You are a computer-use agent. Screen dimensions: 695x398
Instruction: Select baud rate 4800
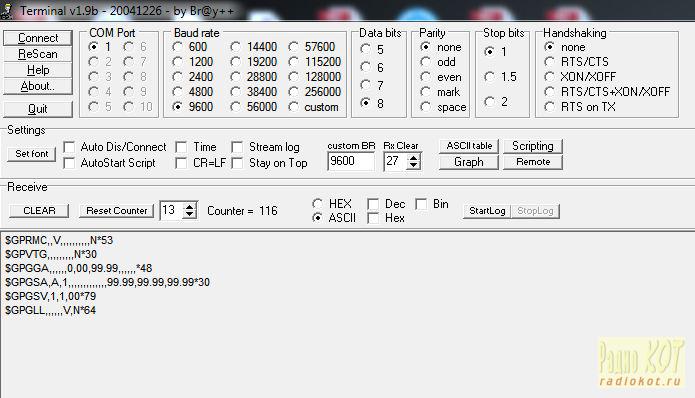[x=177, y=92]
